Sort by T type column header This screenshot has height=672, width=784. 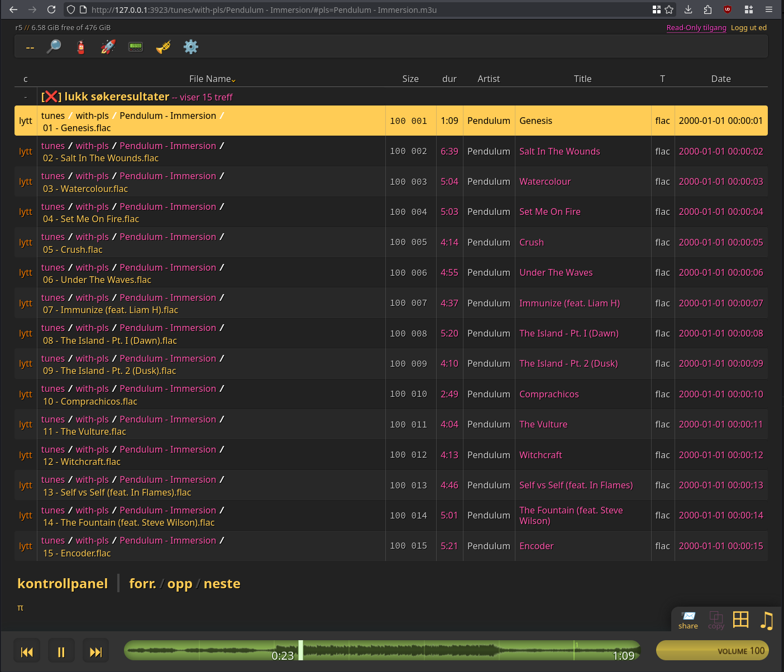662,79
